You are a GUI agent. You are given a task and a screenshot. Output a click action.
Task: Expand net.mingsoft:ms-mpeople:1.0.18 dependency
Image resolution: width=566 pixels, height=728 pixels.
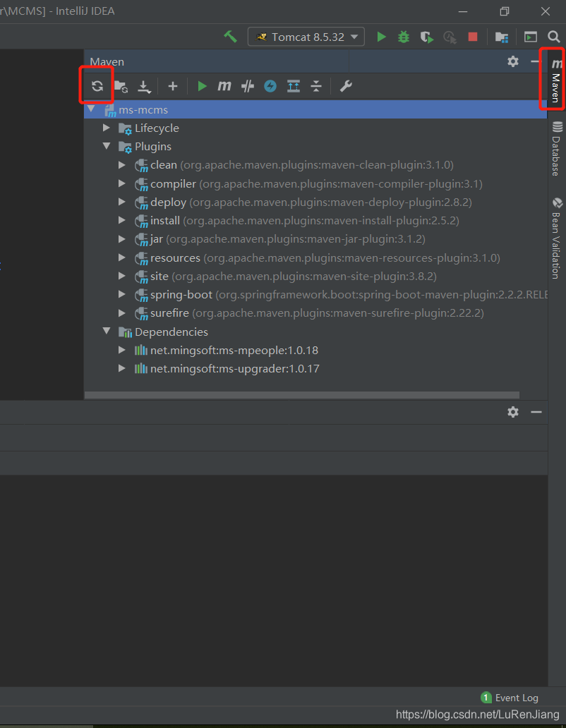121,350
